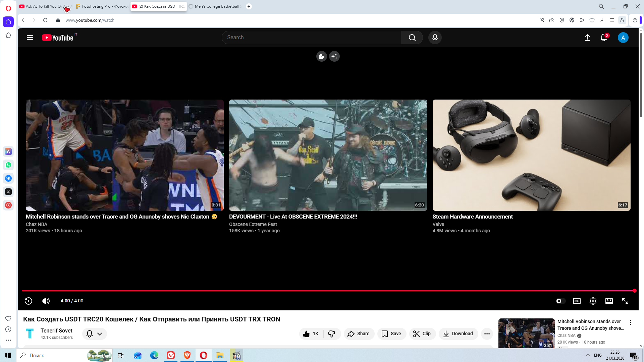Open options for Mitchell Robinson sidebar video
The image size is (644, 362).
(x=631, y=322)
